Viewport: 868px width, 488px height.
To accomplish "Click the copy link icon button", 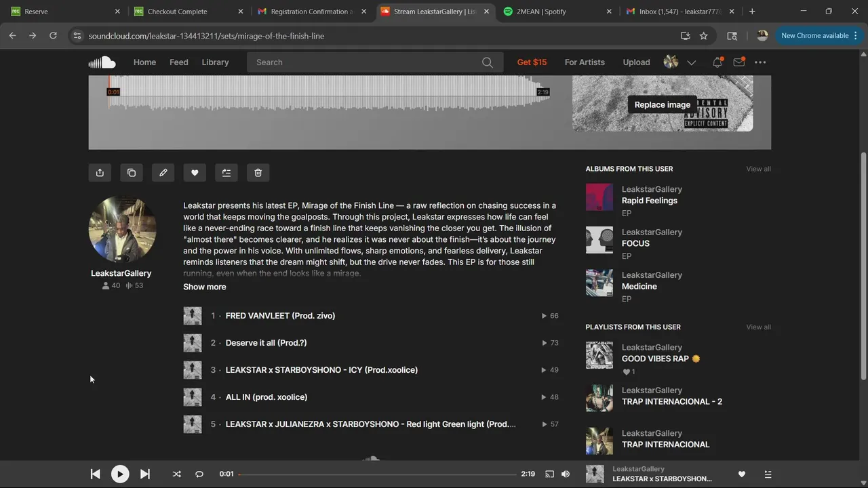I will (x=132, y=173).
